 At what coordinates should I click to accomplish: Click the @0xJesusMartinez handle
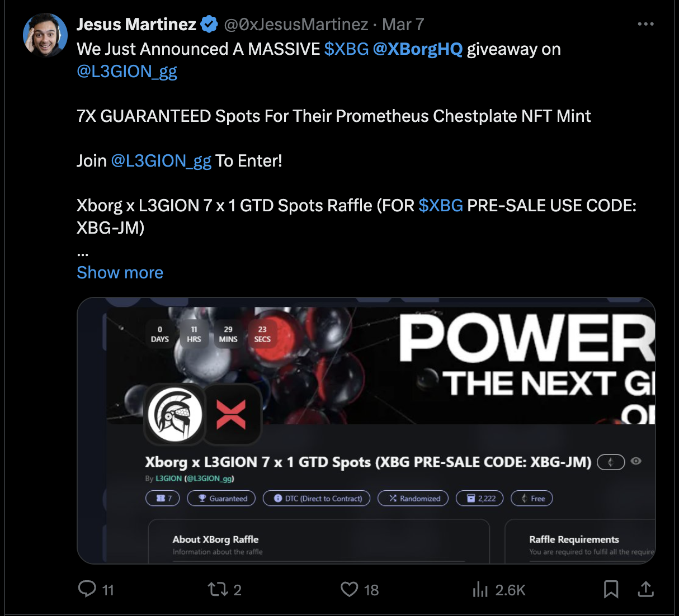click(x=296, y=24)
